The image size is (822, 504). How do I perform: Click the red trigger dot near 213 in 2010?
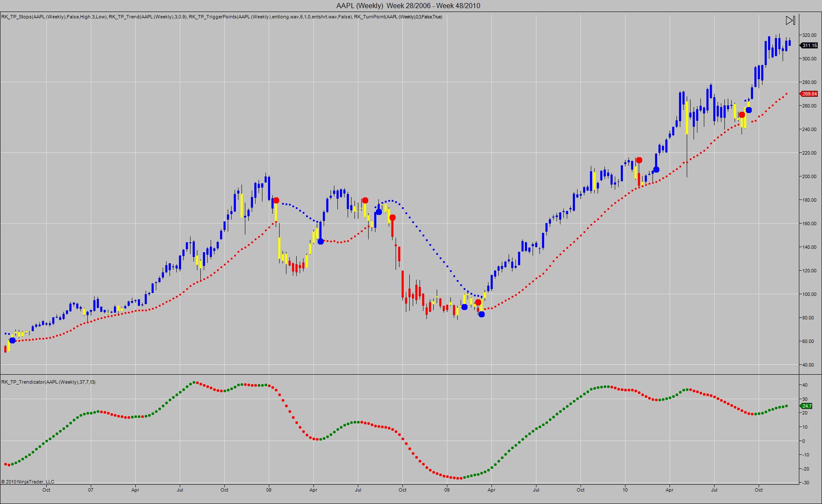pyautogui.click(x=639, y=160)
